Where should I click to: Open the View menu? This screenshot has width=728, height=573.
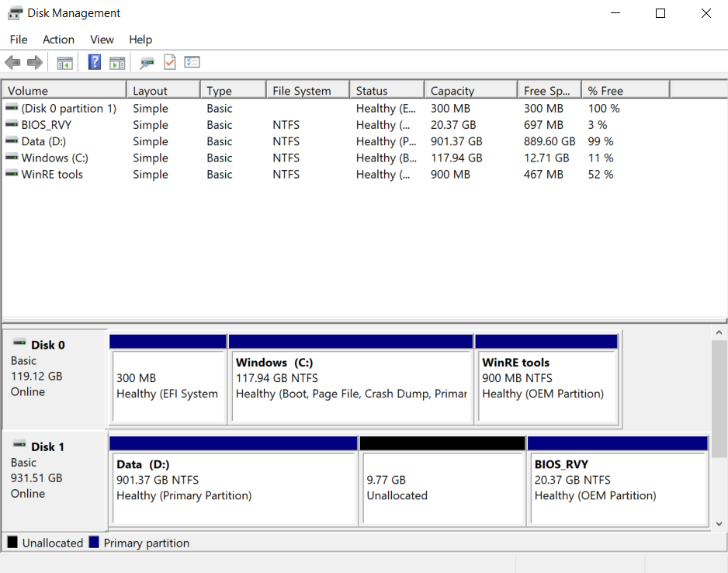(x=102, y=40)
